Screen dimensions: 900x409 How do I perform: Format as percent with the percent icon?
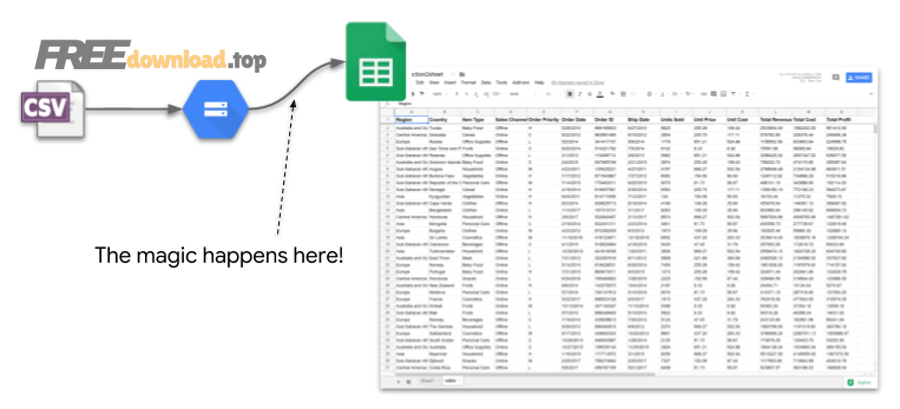click(466, 94)
